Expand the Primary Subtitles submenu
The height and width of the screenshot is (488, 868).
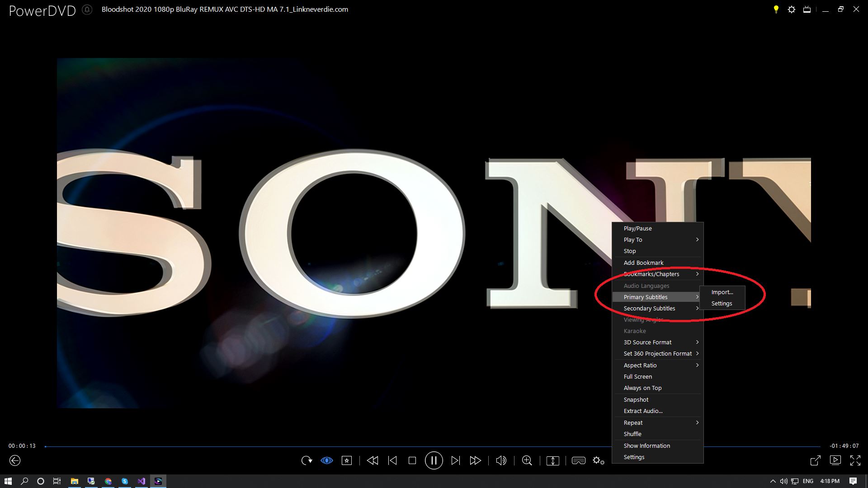tap(645, 297)
